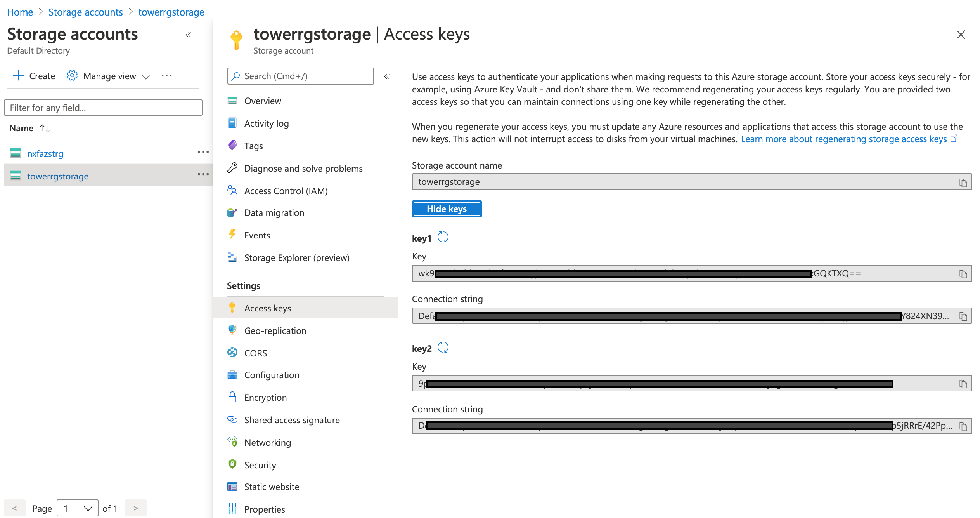Copy the key1 key value
Viewport: 980px width, 518px height.
963,274
